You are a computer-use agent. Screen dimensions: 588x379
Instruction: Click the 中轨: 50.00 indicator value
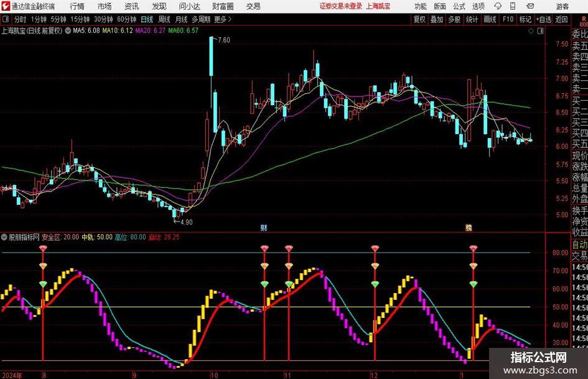click(96, 237)
